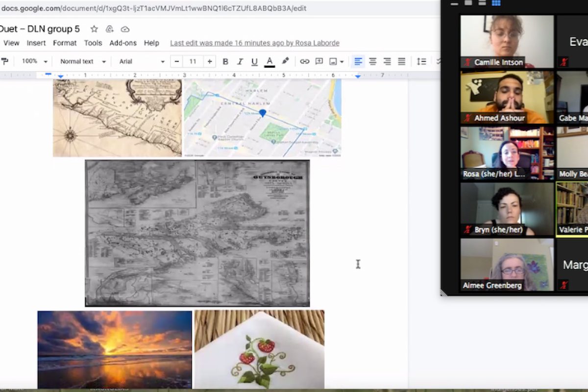588x392 pixels.
Task: Click Bryn's muted microphone icon
Action: (467, 230)
